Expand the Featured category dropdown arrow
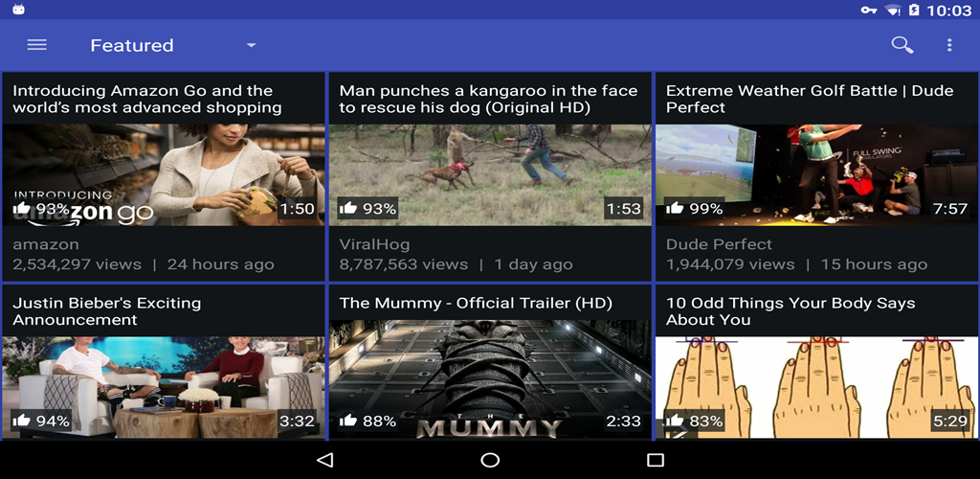 [x=252, y=46]
